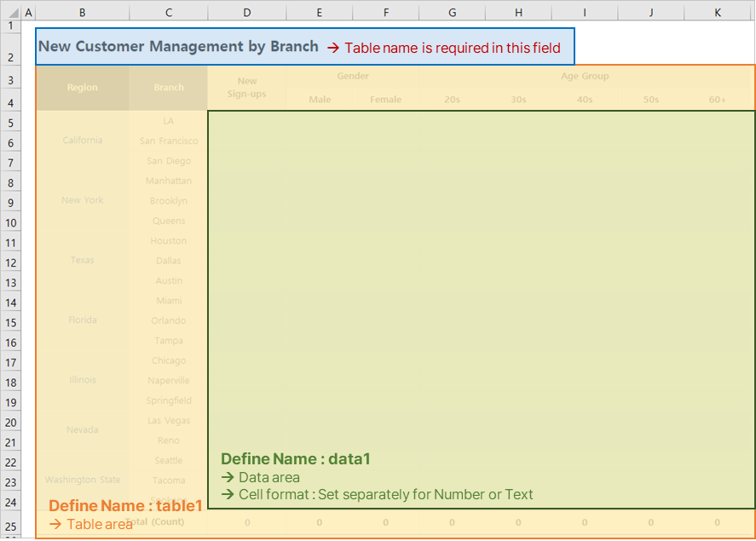Select column header K
Image resolution: width=756 pixels, height=541 pixels.
(718, 12)
